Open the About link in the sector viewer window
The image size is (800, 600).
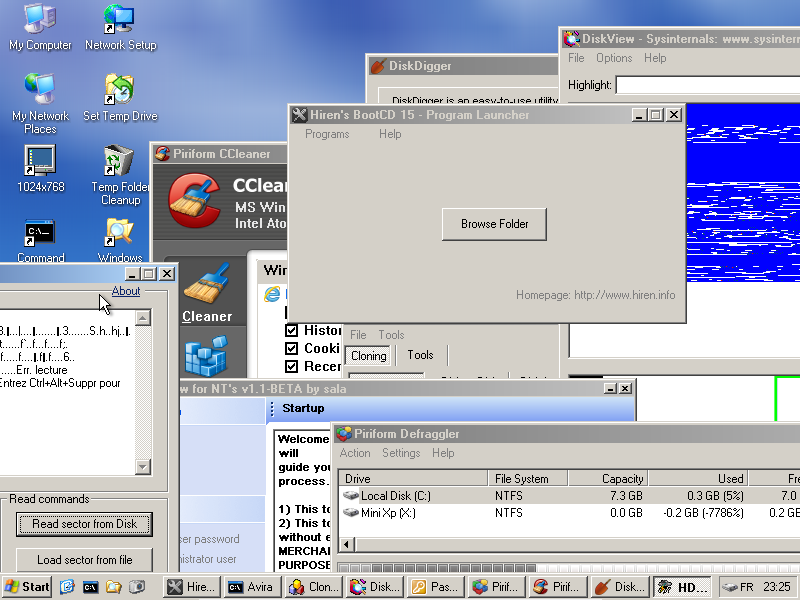[x=126, y=291]
